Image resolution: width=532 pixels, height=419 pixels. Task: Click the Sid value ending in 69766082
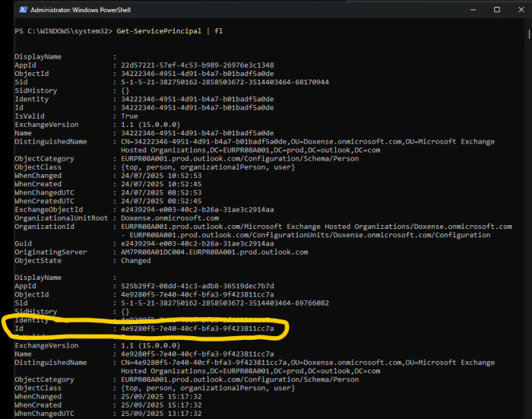point(225,303)
